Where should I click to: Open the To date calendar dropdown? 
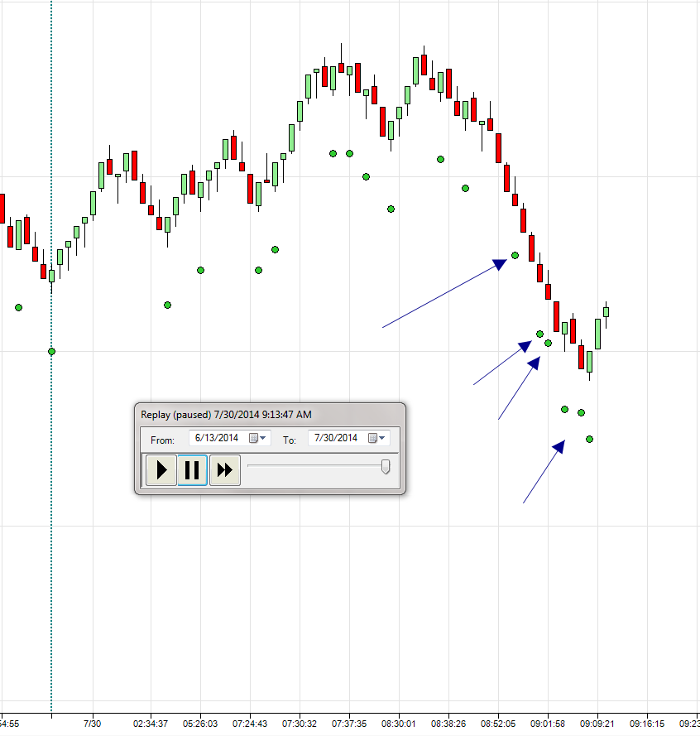[376, 438]
